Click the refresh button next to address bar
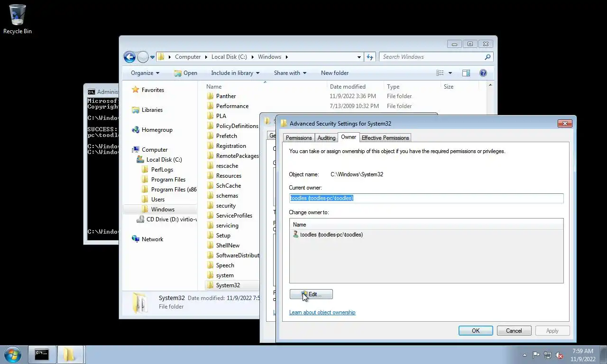Image resolution: width=607 pixels, height=364 pixels. click(370, 57)
